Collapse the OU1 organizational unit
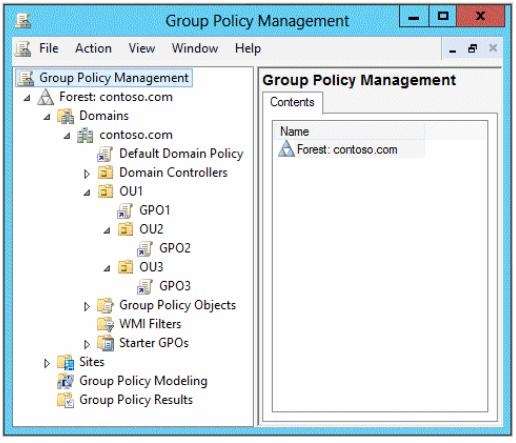This screenshot has width=516, height=443. pyautogui.click(x=87, y=193)
